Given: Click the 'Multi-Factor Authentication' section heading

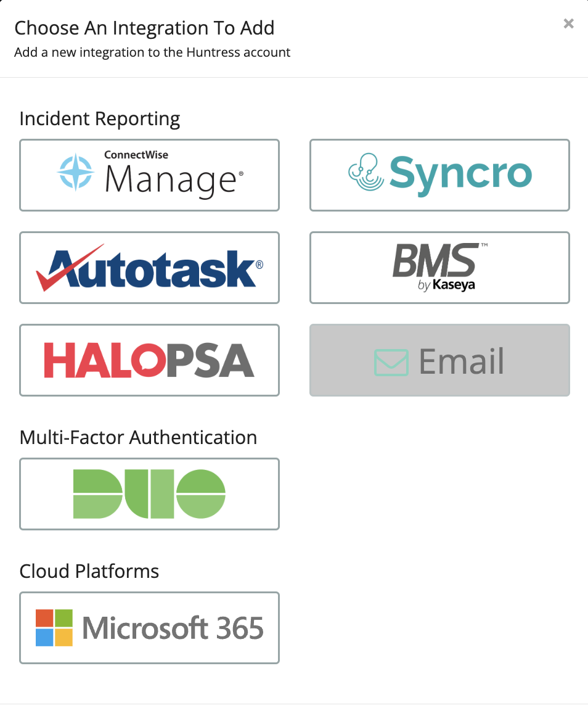Looking at the screenshot, I should (x=138, y=437).
